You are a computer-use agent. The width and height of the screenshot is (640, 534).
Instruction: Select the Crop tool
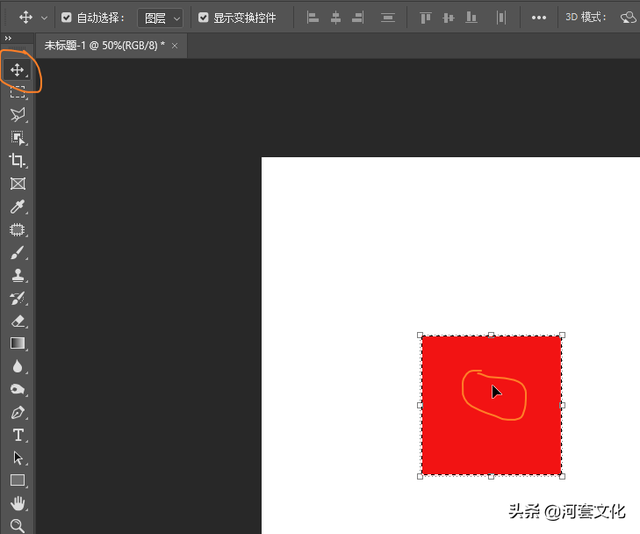click(x=18, y=160)
